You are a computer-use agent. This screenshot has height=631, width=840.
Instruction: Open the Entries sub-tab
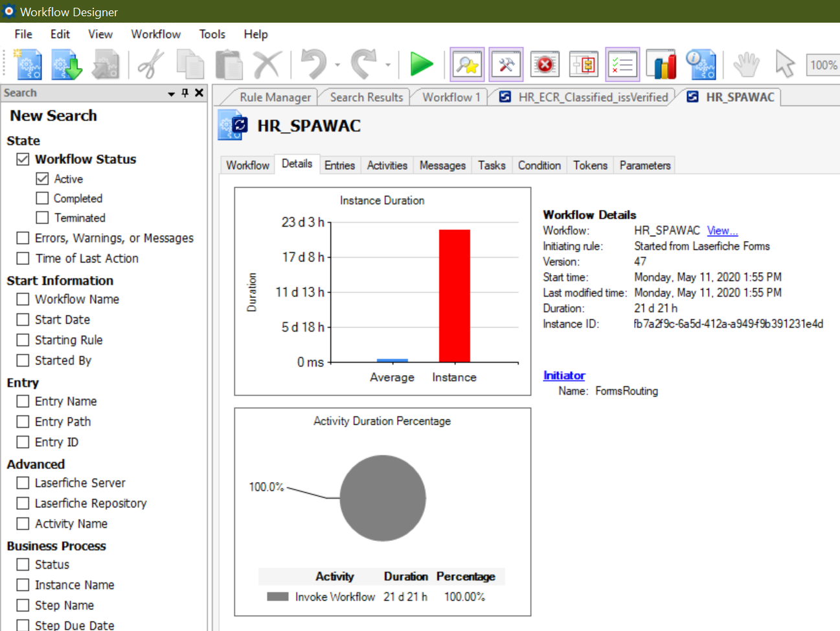click(x=340, y=165)
